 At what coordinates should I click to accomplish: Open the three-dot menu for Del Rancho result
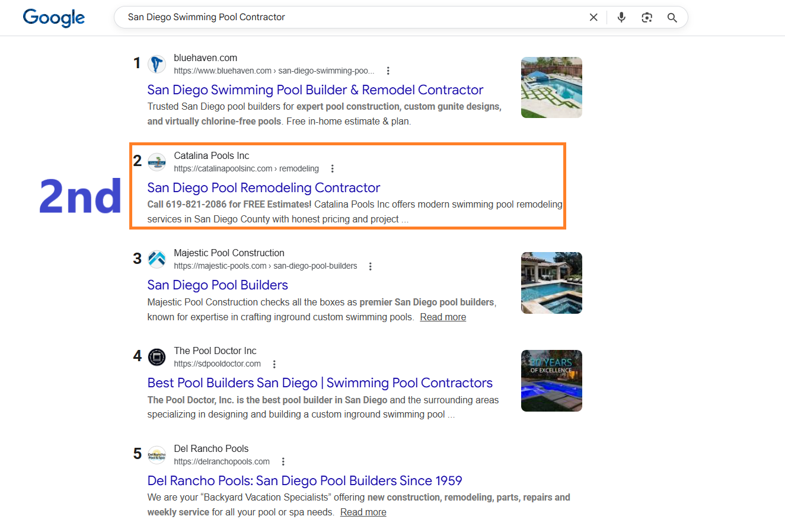click(x=283, y=461)
